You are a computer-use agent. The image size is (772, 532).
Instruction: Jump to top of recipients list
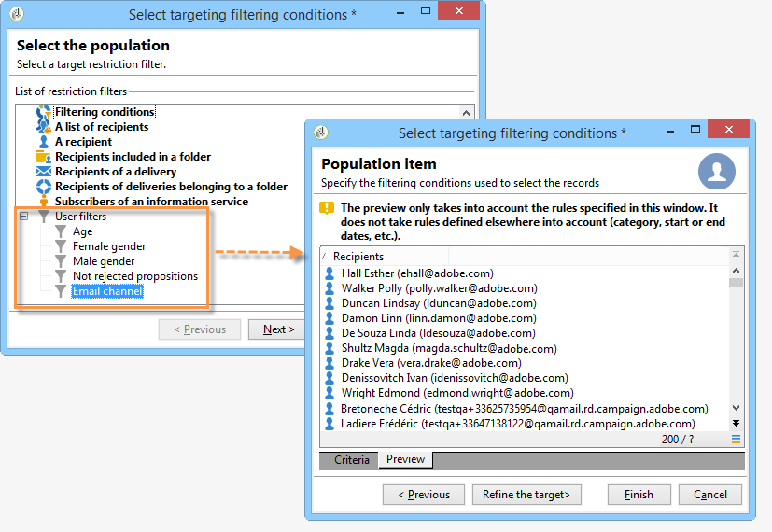pyautogui.click(x=736, y=255)
